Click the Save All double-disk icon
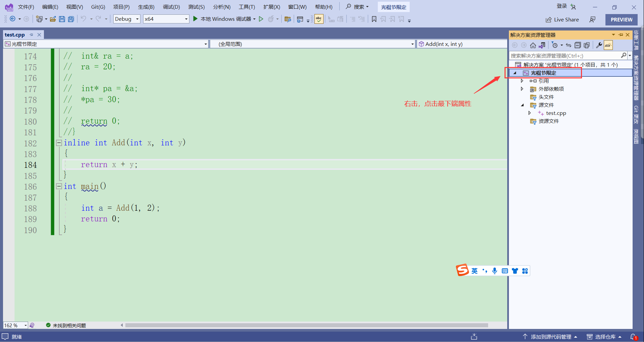 (x=71, y=19)
